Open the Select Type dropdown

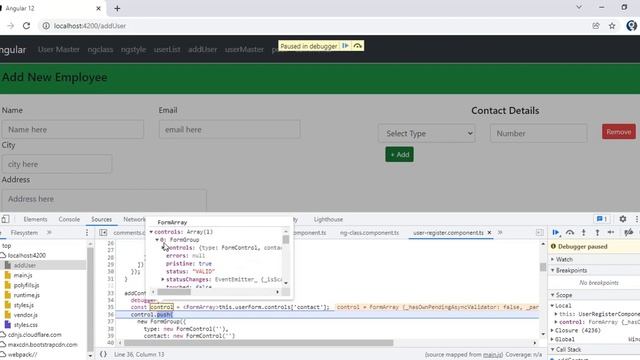pyautogui.click(x=427, y=133)
